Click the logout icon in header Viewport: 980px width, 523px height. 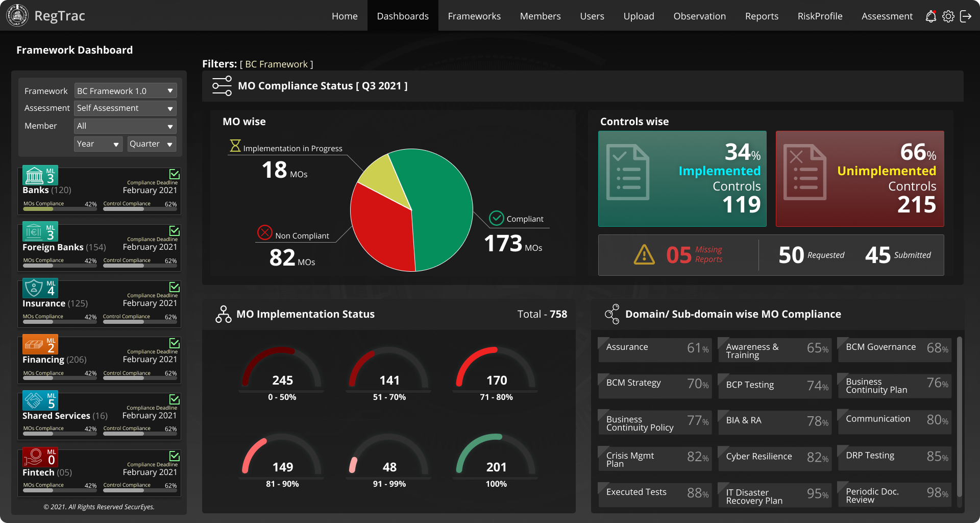(965, 16)
